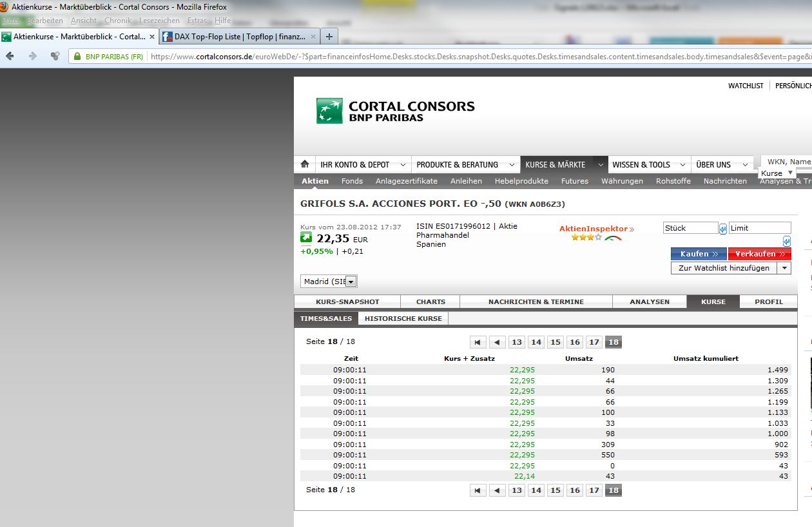
Task: Close the DAX Top-Flop Liste tab
Action: point(314,37)
